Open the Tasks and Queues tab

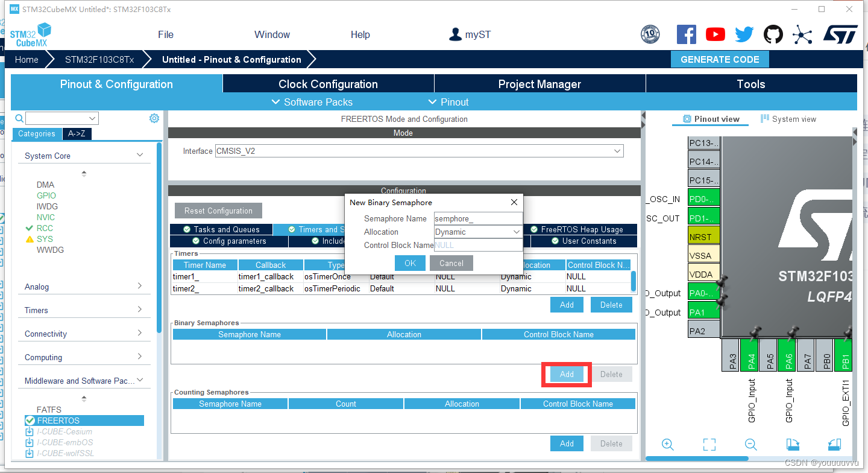(221, 229)
